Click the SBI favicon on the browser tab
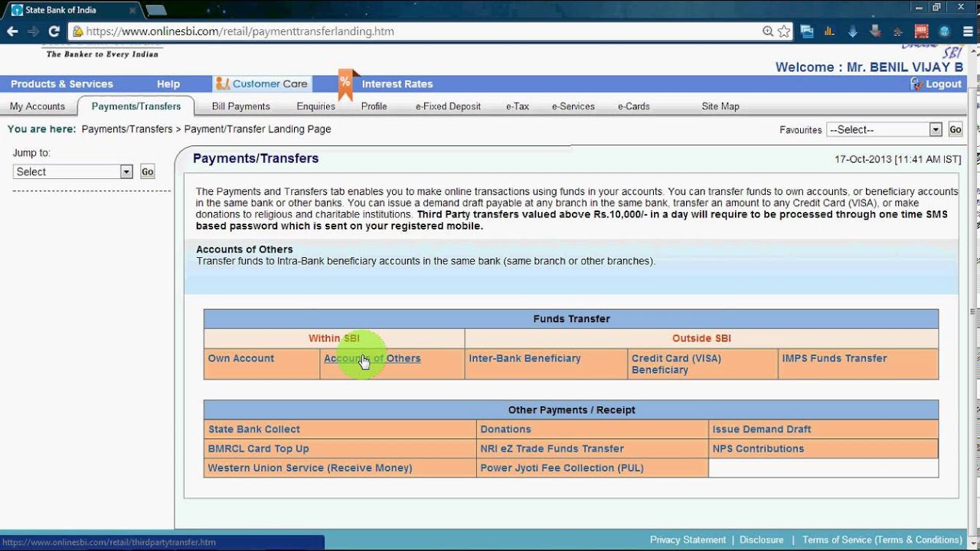Screen dimensions: 980x551 17,10
